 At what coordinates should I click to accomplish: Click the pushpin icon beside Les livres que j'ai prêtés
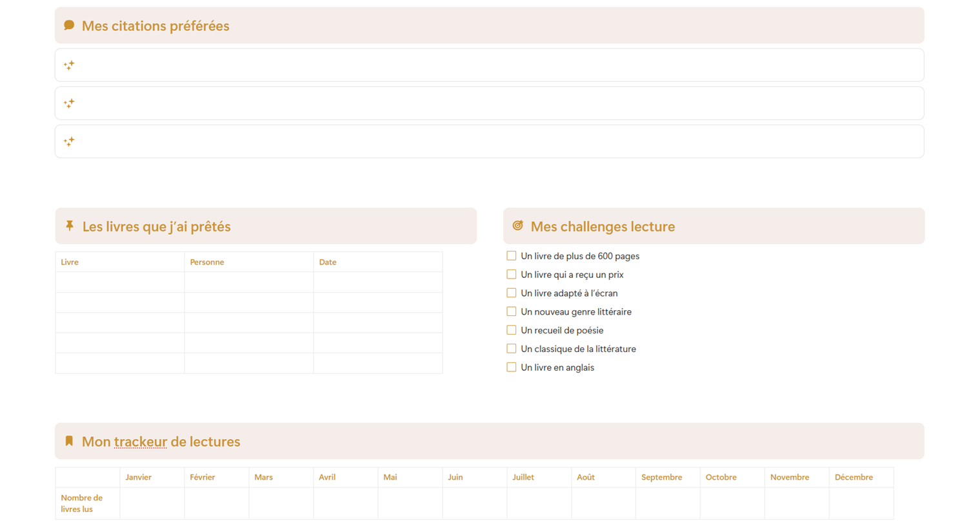click(x=70, y=226)
